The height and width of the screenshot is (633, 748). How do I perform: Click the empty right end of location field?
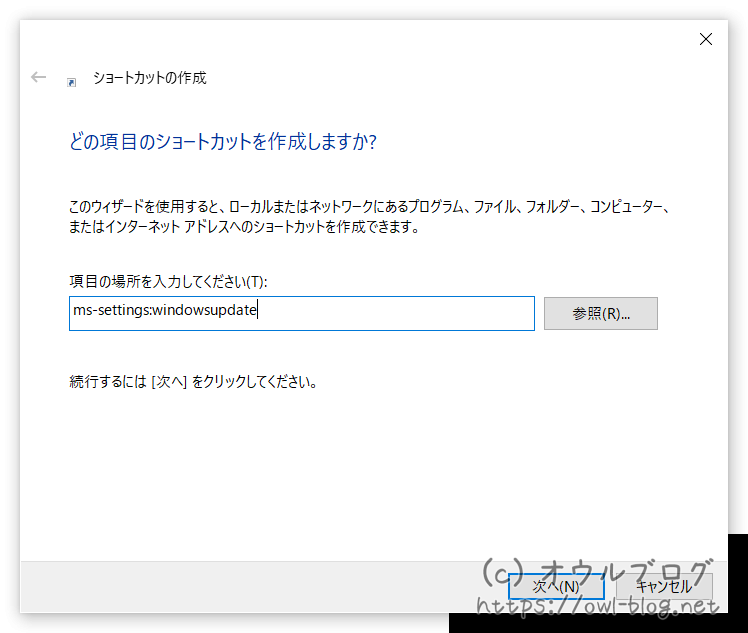coord(450,312)
